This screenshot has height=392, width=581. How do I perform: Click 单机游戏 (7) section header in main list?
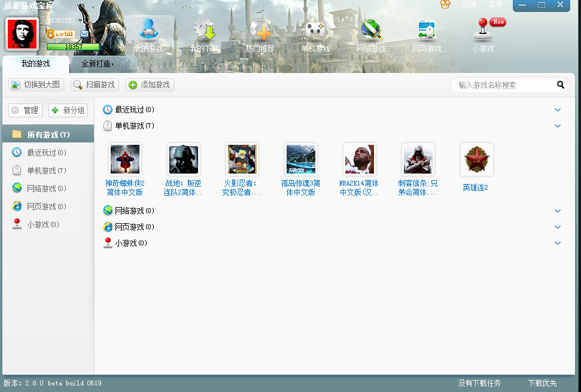point(129,126)
